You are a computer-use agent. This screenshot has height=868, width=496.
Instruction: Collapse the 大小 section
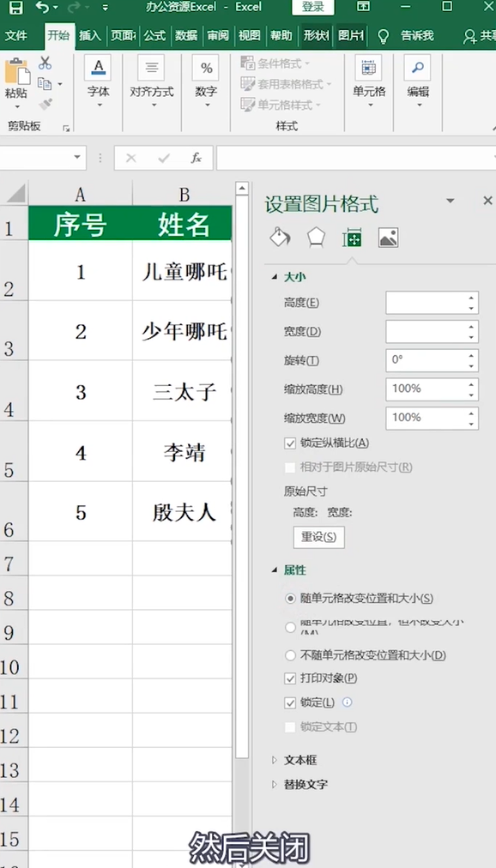pos(274,277)
